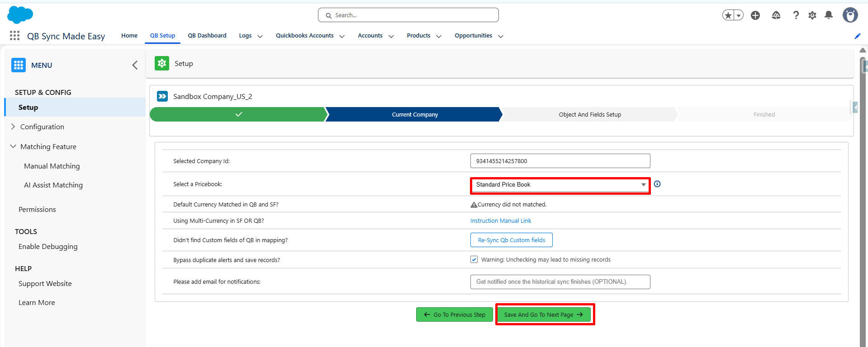The width and height of the screenshot is (868, 347).
Task: Click the notification email input field
Action: point(560,282)
